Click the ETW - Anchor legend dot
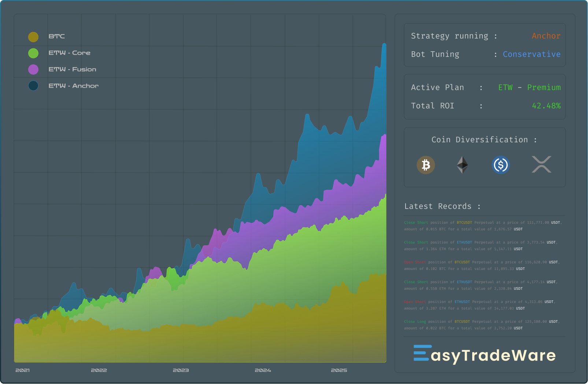The width and height of the screenshot is (588, 384). coord(33,85)
